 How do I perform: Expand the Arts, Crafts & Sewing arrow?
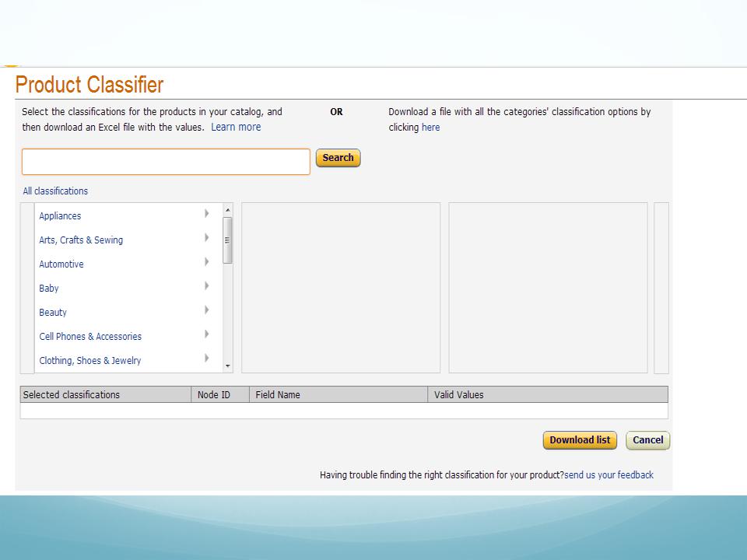tap(207, 237)
